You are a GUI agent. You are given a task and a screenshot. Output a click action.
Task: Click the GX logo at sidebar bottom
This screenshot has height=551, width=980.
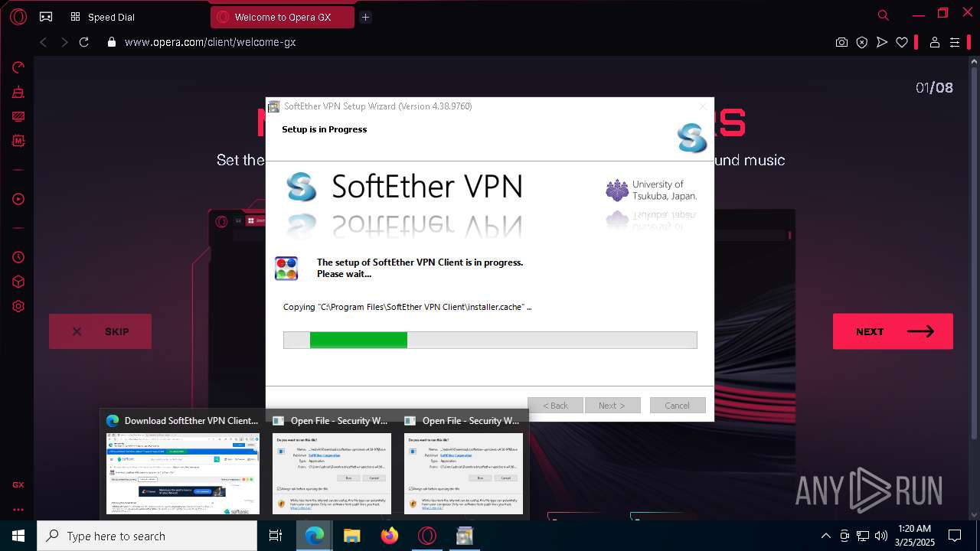18,484
